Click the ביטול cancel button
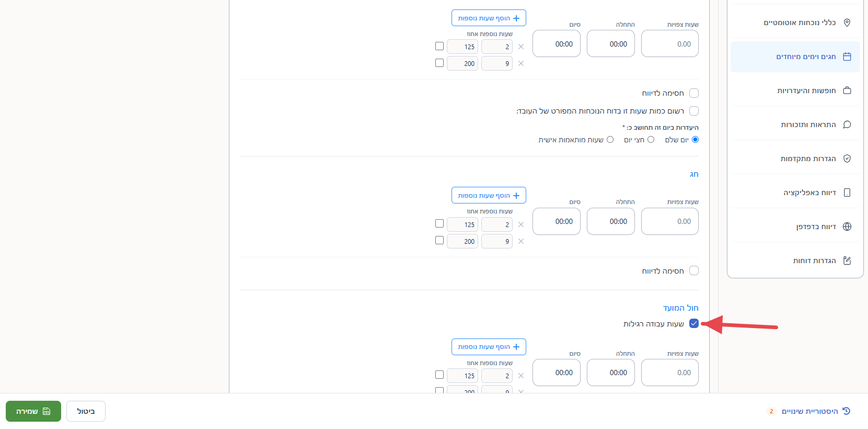Viewport: 868px width, 429px height. (x=86, y=411)
